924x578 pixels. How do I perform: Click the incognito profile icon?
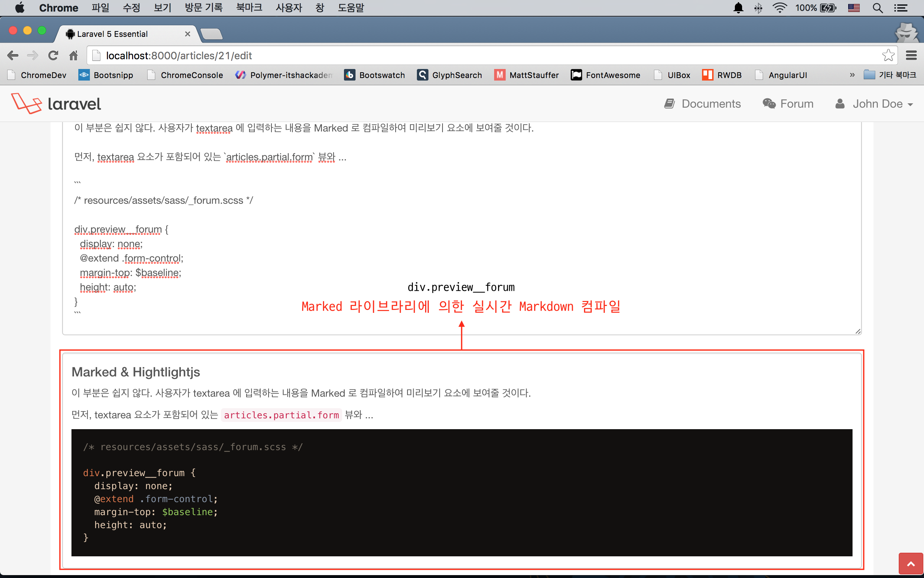tap(906, 33)
